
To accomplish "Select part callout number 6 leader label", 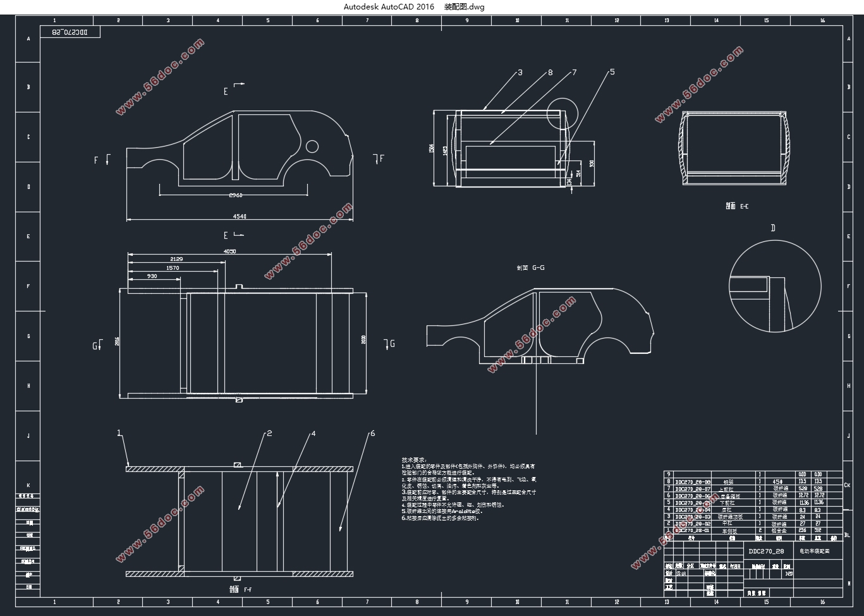I will [x=372, y=433].
